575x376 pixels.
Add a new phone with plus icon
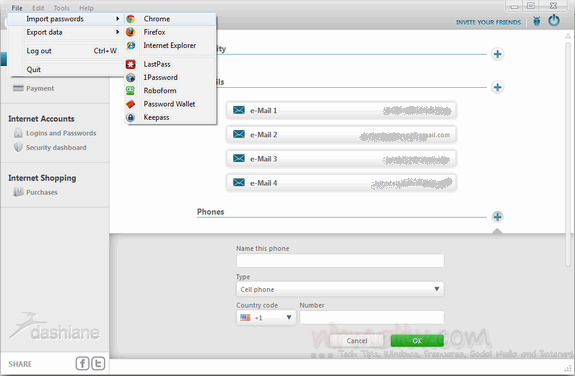tap(497, 217)
